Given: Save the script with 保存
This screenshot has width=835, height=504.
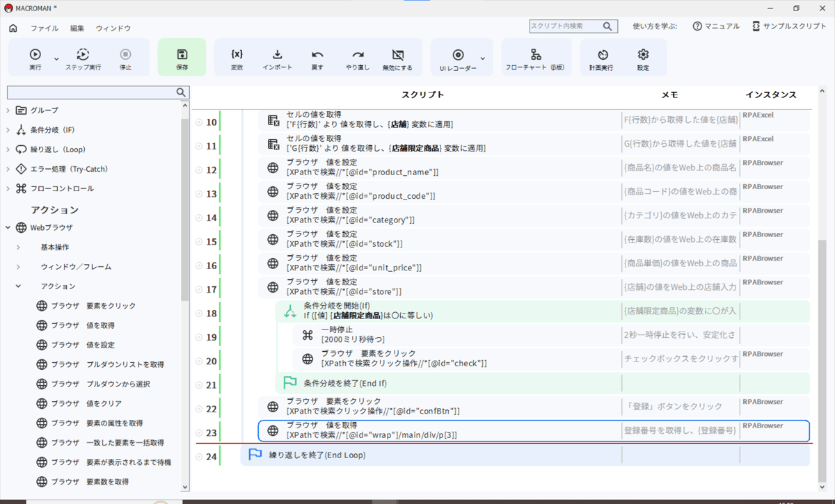Looking at the screenshot, I should [182, 58].
